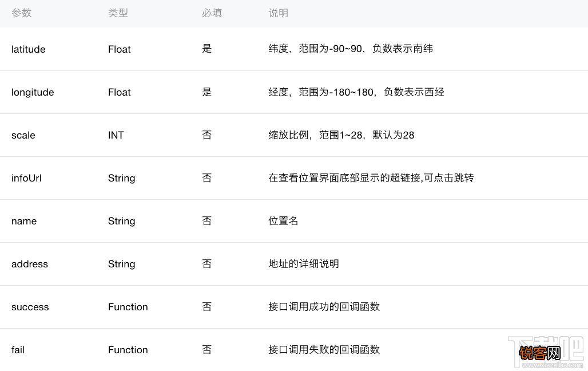Click description 纬度，范围为-90~90，负数表示南纬
Image resolution: width=588 pixels, height=371 pixels.
tap(351, 49)
